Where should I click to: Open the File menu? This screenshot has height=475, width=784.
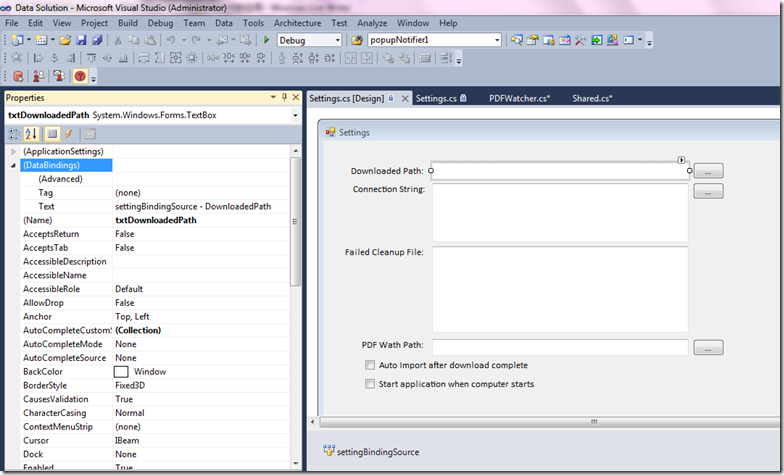point(12,23)
